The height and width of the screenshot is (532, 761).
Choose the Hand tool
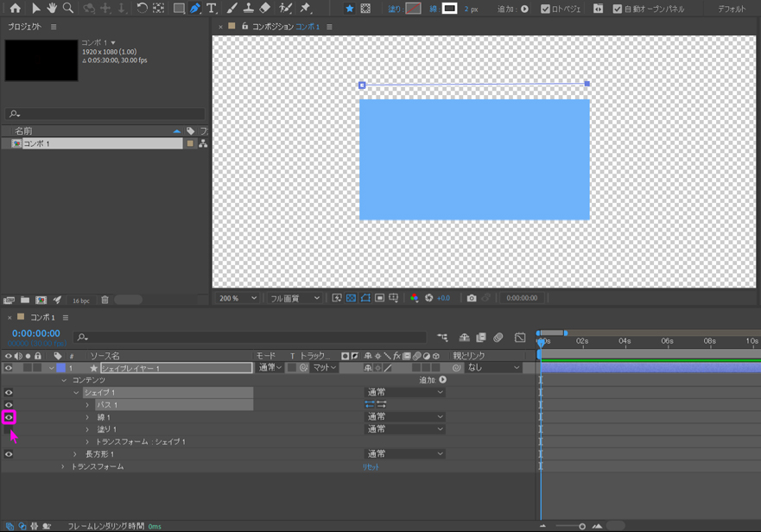pos(52,9)
